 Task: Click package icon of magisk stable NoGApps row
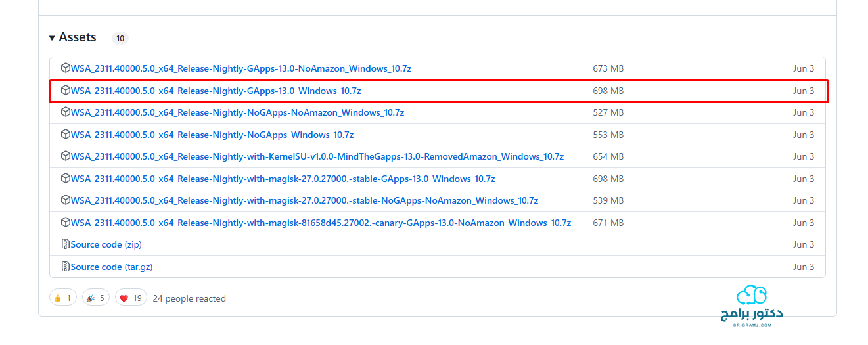coord(65,200)
